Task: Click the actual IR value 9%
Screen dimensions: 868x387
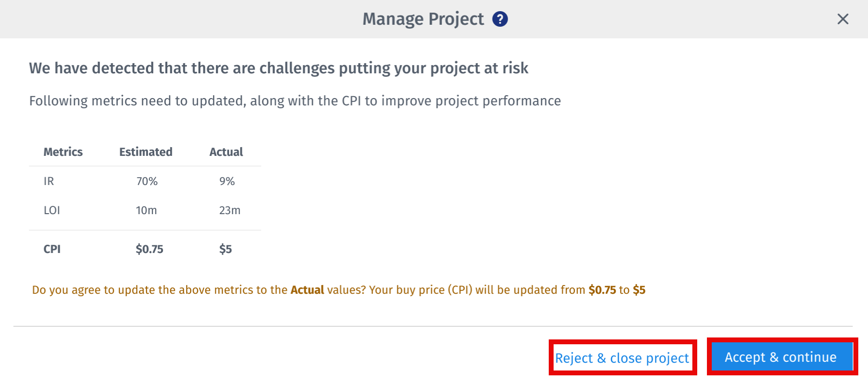Action: tap(227, 181)
